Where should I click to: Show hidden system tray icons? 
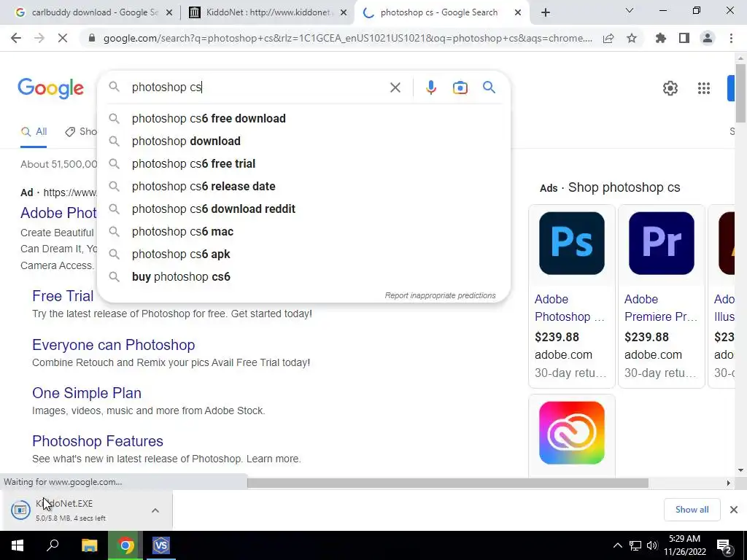pyautogui.click(x=617, y=545)
